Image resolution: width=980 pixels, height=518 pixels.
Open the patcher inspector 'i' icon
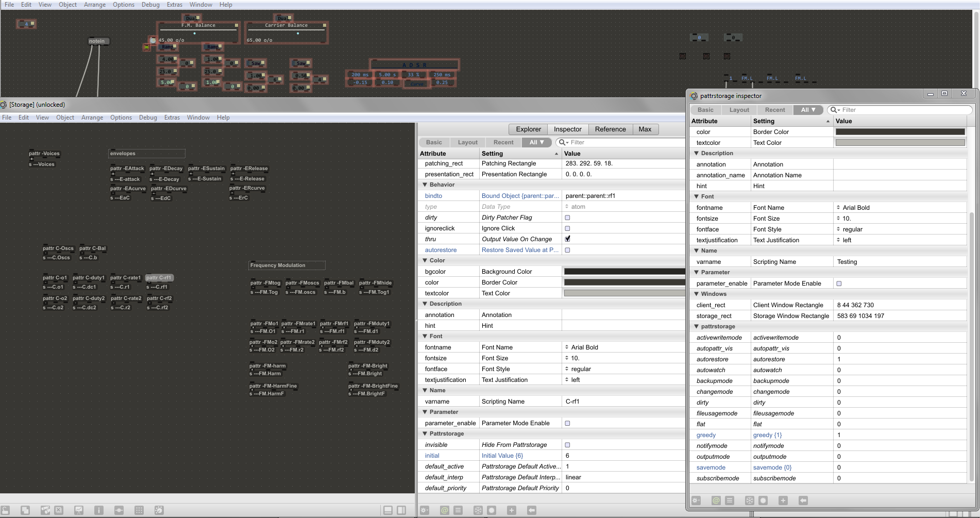point(99,510)
